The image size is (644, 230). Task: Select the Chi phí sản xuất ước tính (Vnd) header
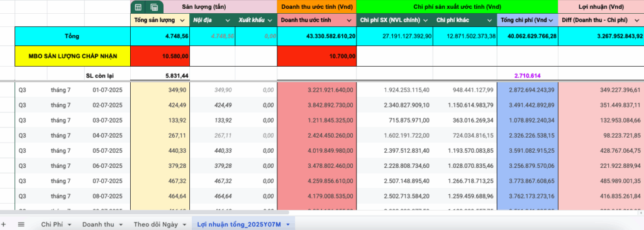pos(457,7)
